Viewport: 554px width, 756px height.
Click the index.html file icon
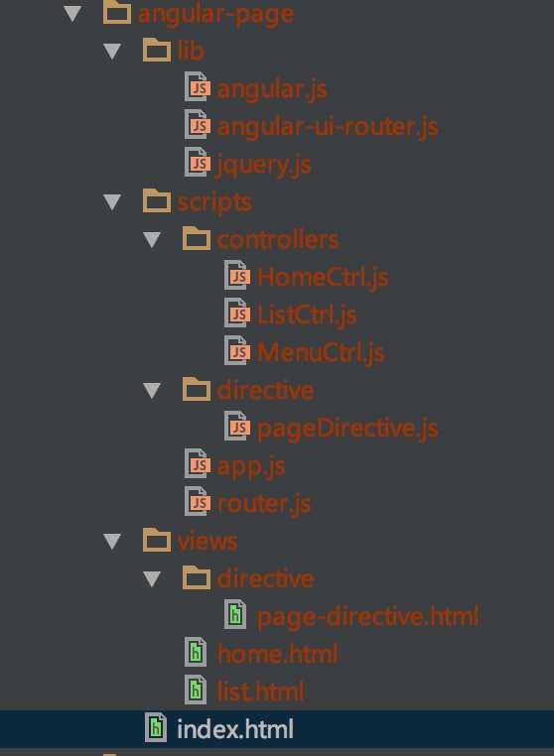point(156,727)
